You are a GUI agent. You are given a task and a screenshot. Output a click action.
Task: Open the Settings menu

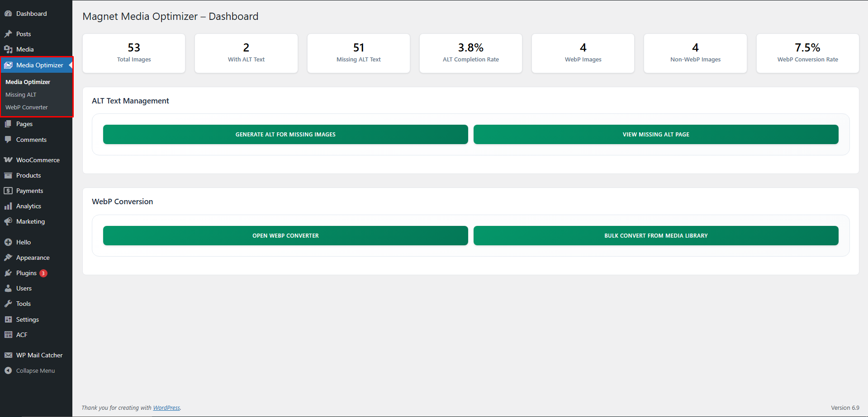point(36,319)
